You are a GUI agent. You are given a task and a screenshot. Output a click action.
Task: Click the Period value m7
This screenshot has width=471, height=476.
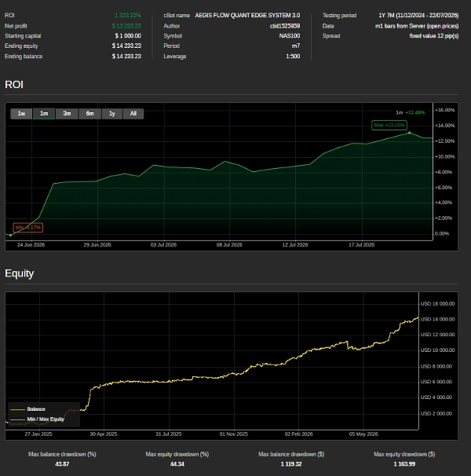click(x=296, y=46)
